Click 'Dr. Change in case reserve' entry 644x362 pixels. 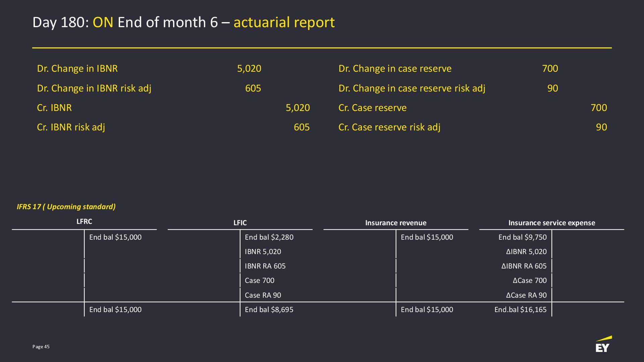[395, 68]
